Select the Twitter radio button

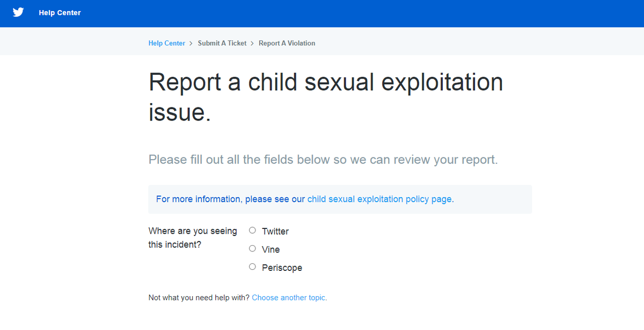point(252,231)
